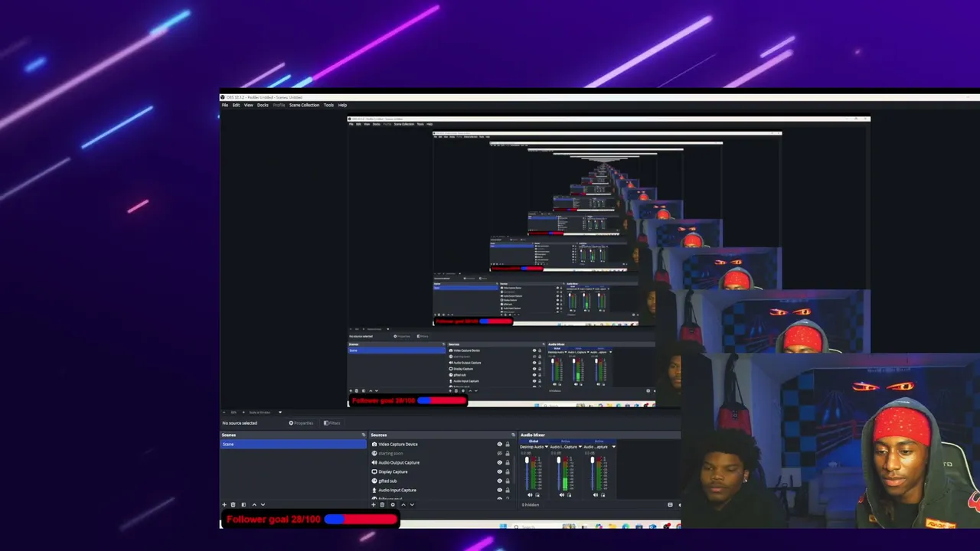Open the Docks menu in OBS
The width and height of the screenshot is (980, 551).
coord(263,105)
